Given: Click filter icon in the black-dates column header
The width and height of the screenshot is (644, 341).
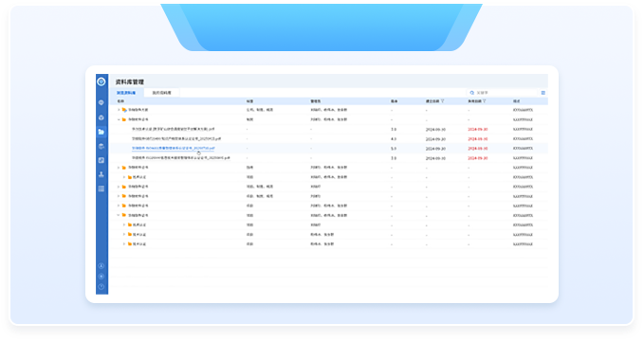Looking at the screenshot, I should (x=442, y=101).
